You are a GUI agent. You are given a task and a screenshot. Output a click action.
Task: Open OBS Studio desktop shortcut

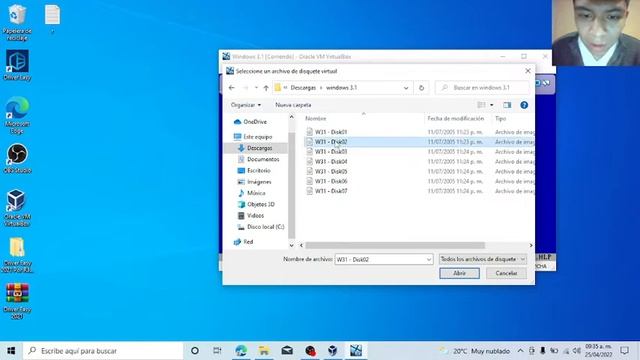[17, 158]
